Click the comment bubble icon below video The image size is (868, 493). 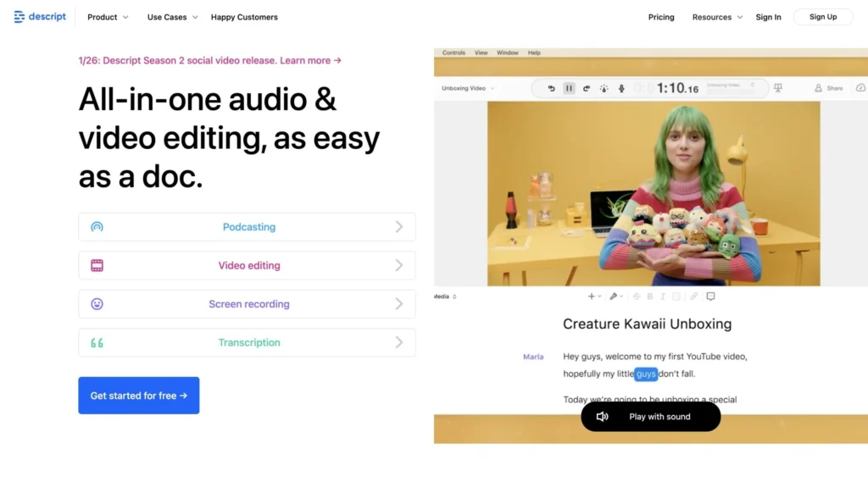[x=710, y=296]
